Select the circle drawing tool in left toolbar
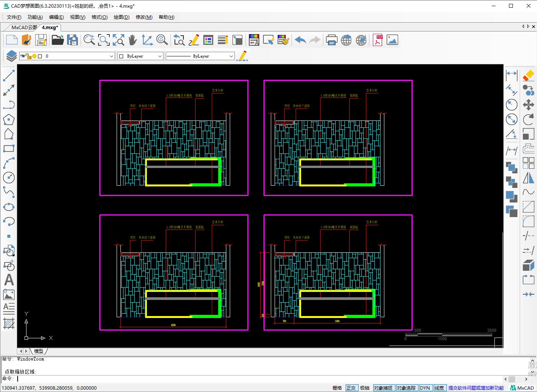The image size is (537, 392). point(9,178)
